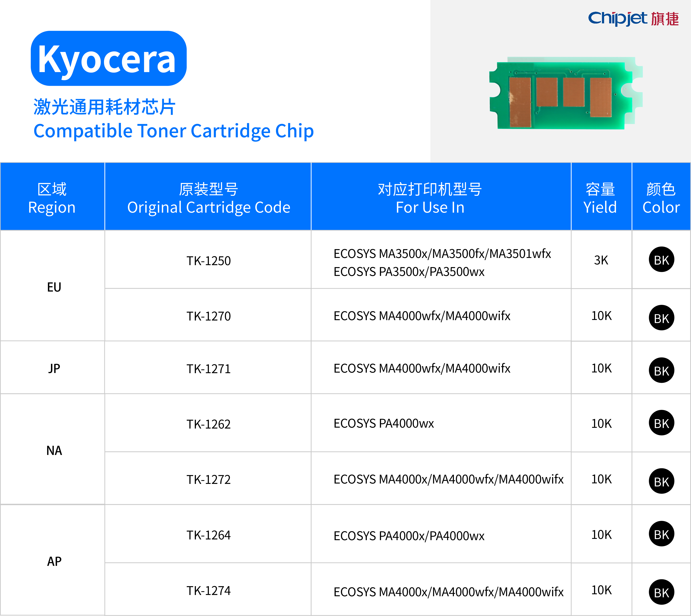
Task: Click the Compatible Toner Cartridge Chip title
Action: click(x=173, y=131)
